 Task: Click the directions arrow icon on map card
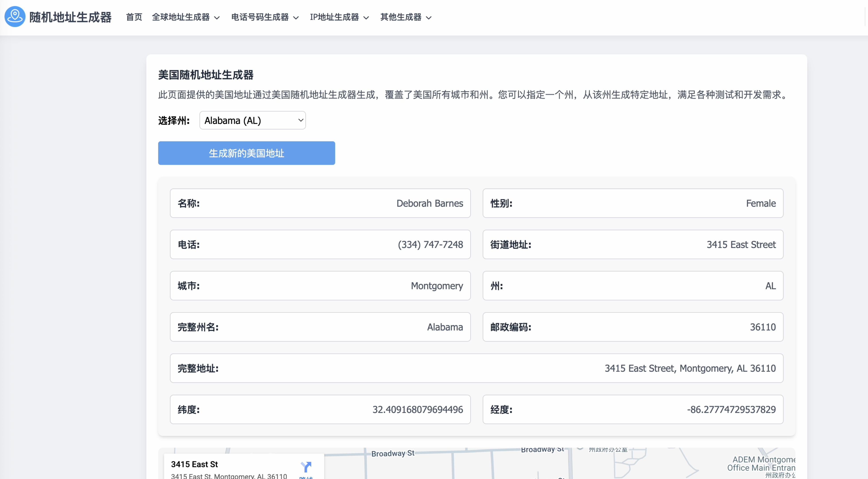click(x=306, y=467)
